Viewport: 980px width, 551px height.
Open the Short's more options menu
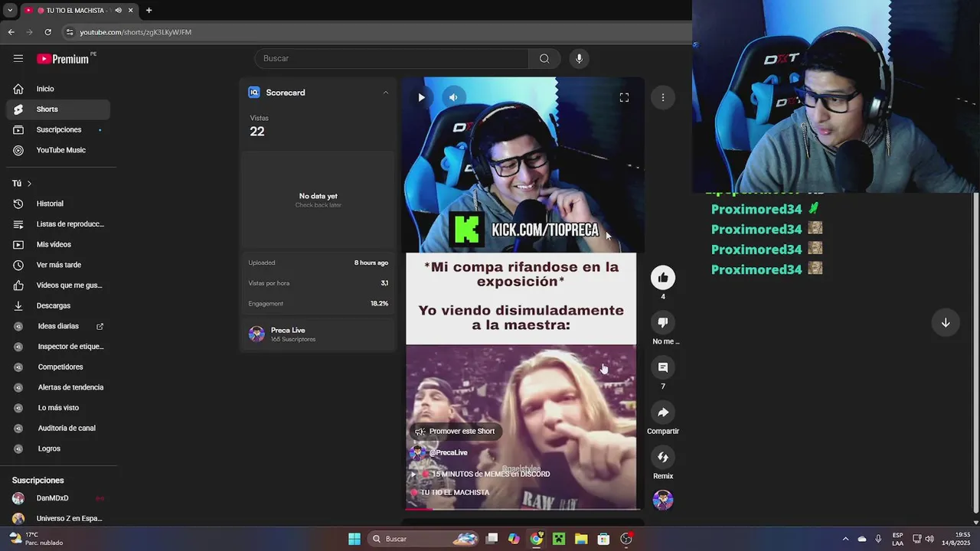click(663, 97)
